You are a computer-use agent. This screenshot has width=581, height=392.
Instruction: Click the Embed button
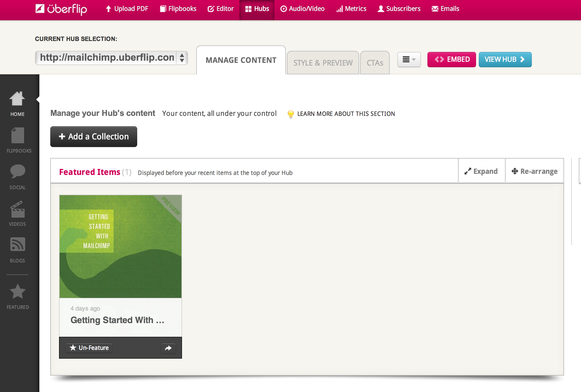point(452,60)
